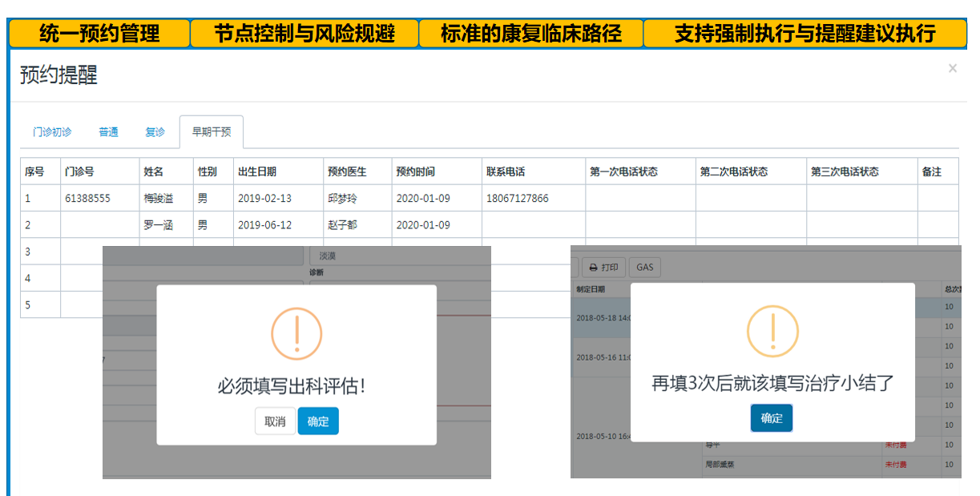Click patient name 罗一涵

pos(159,225)
